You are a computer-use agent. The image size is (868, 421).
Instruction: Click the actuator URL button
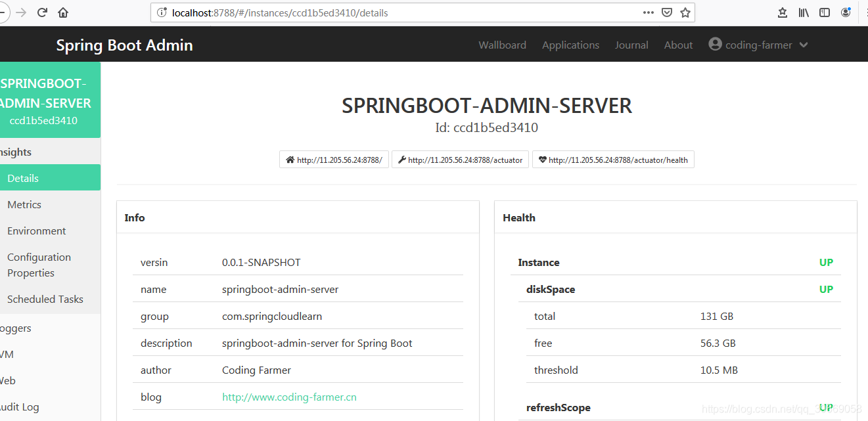(460, 160)
